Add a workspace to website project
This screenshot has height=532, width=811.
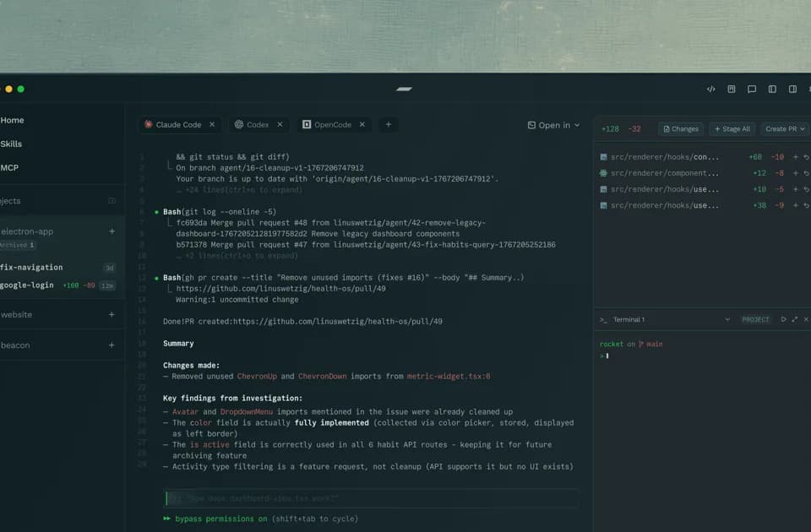coord(112,314)
